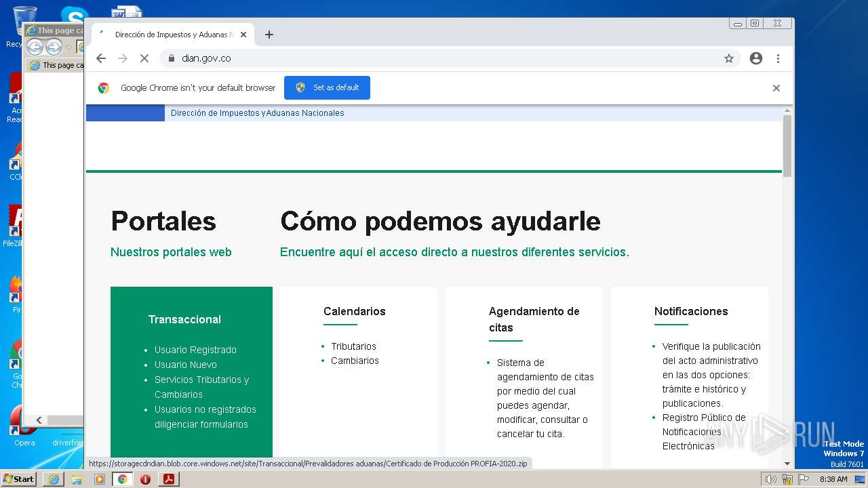Open Verifique la publicación del acto administrativo
Screen dimensions: 868x488
coord(711,375)
